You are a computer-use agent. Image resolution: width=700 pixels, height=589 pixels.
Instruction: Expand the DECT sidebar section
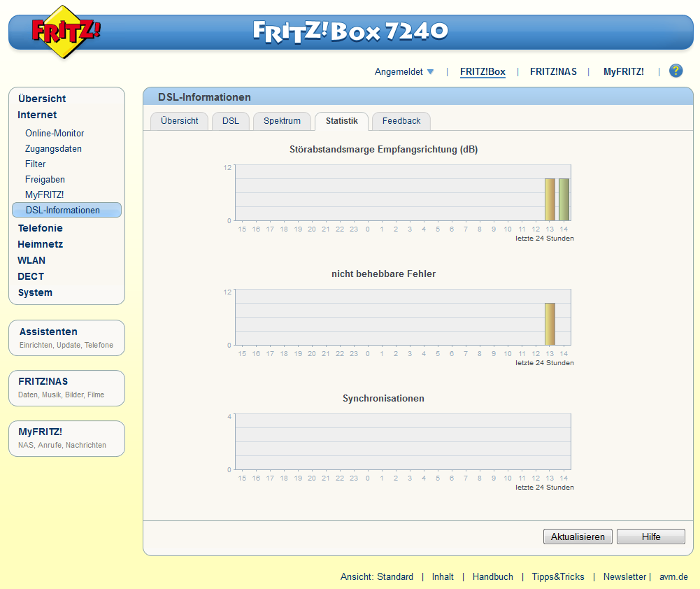click(x=31, y=276)
